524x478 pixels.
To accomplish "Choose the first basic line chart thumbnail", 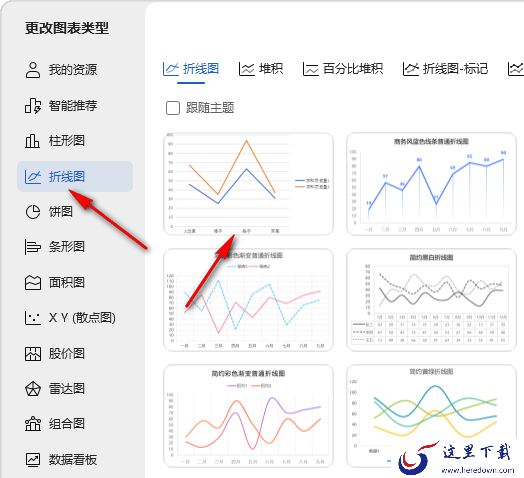I will [248, 184].
